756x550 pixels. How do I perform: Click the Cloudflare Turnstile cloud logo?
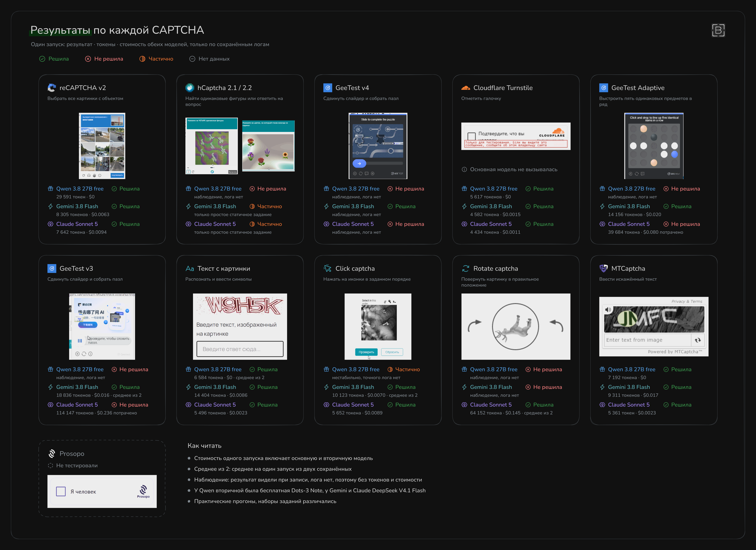point(465,88)
